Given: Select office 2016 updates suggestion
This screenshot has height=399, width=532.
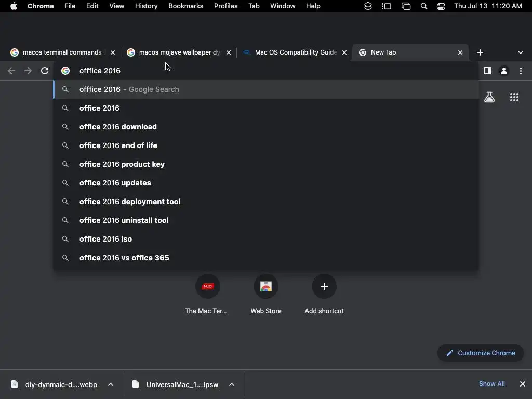Looking at the screenshot, I should [267, 182].
